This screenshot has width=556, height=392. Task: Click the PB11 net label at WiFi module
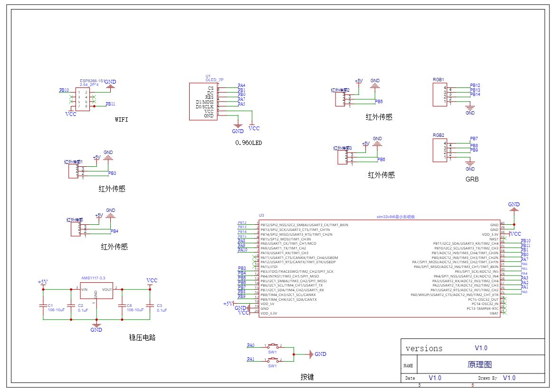(110, 104)
